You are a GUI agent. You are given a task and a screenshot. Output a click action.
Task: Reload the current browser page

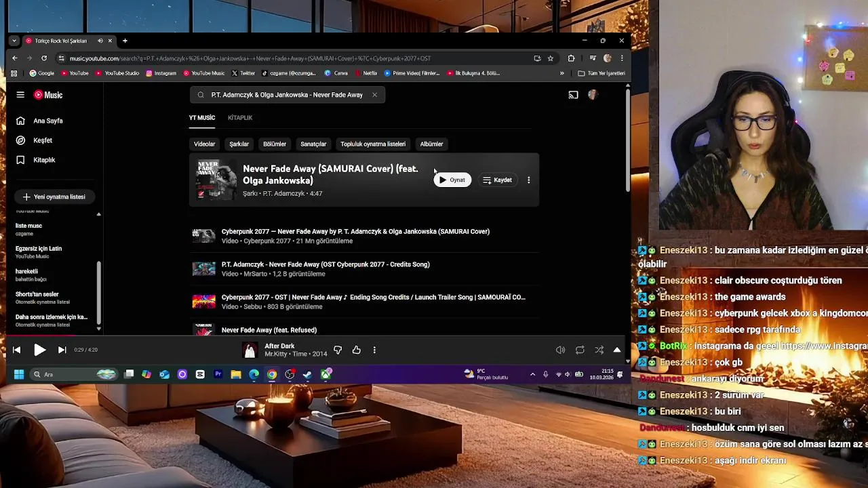(44, 58)
